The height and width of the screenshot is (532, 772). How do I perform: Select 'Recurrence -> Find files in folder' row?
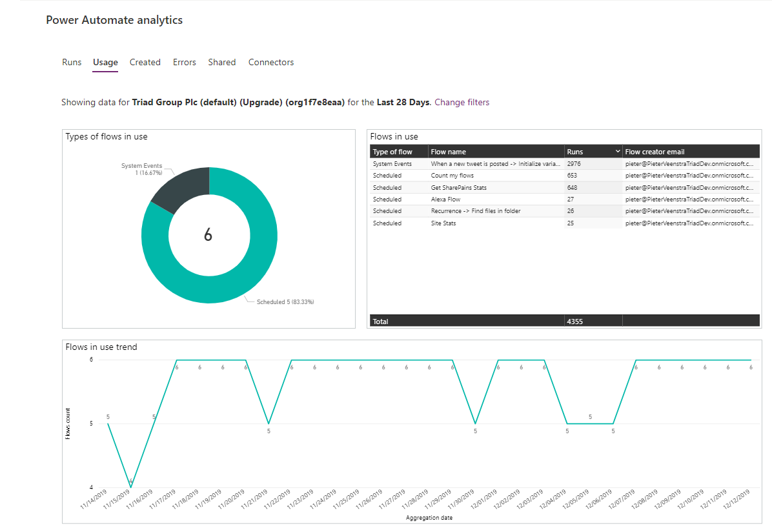[565, 211]
